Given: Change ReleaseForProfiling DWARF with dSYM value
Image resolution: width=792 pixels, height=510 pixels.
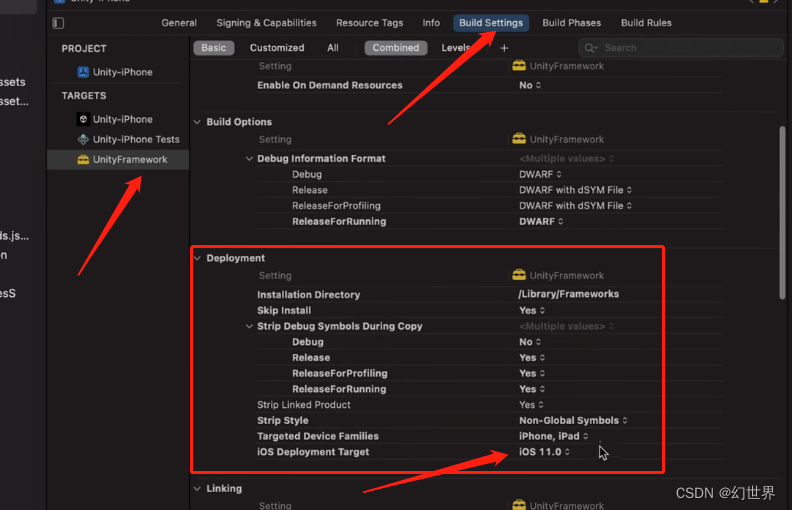Looking at the screenshot, I should click(x=575, y=206).
